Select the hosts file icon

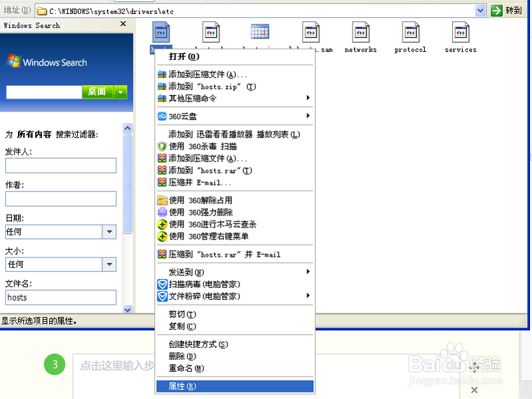pos(161,33)
